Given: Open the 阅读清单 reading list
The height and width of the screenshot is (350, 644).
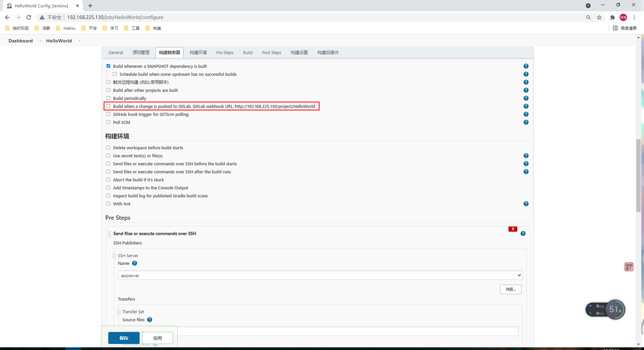Looking at the screenshot, I should coord(625,28).
